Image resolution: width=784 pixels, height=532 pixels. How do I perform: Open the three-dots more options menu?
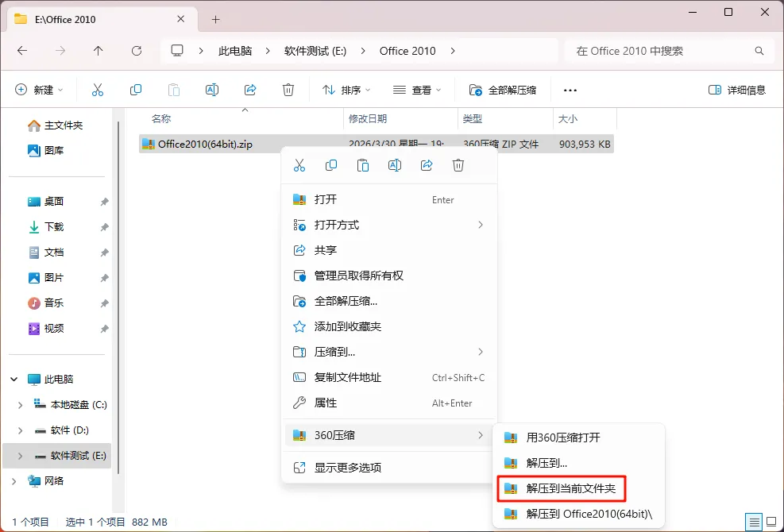click(x=570, y=90)
